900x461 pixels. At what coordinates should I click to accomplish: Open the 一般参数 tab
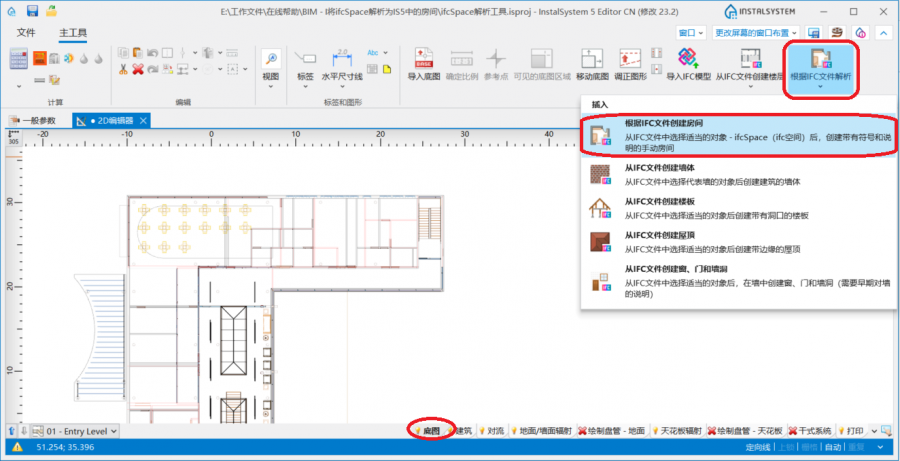pos(38,120)
